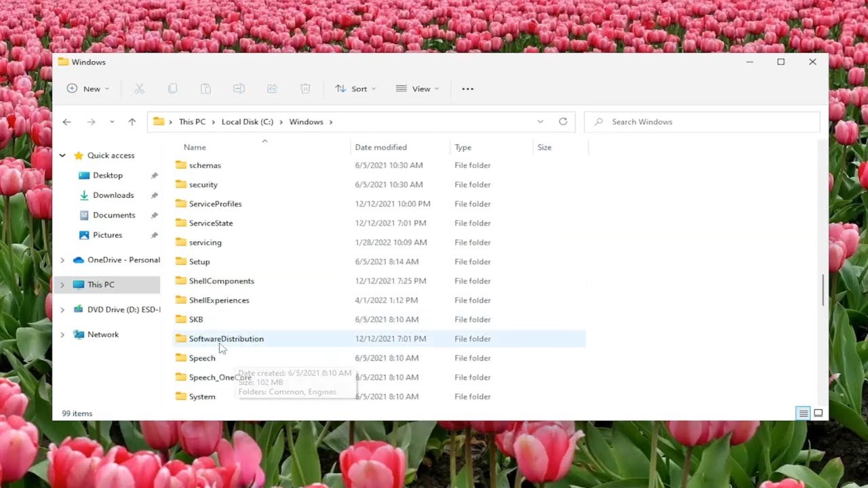Click the Search Windows field
This screenshot has height=488, width=868.
tap(702, 122)
